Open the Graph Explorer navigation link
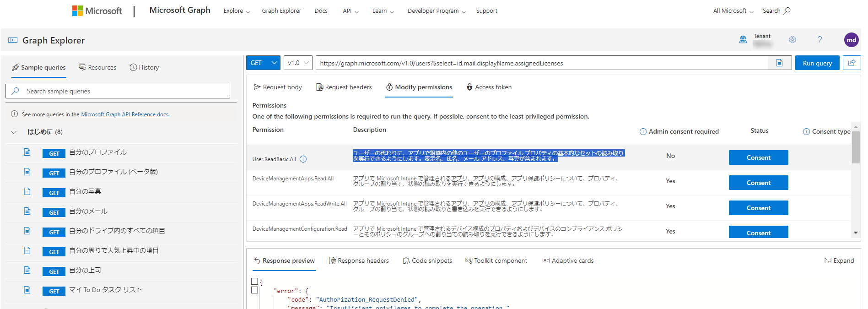Image resolution: width=868 pixels, height=309 pixels. [281, 11]
